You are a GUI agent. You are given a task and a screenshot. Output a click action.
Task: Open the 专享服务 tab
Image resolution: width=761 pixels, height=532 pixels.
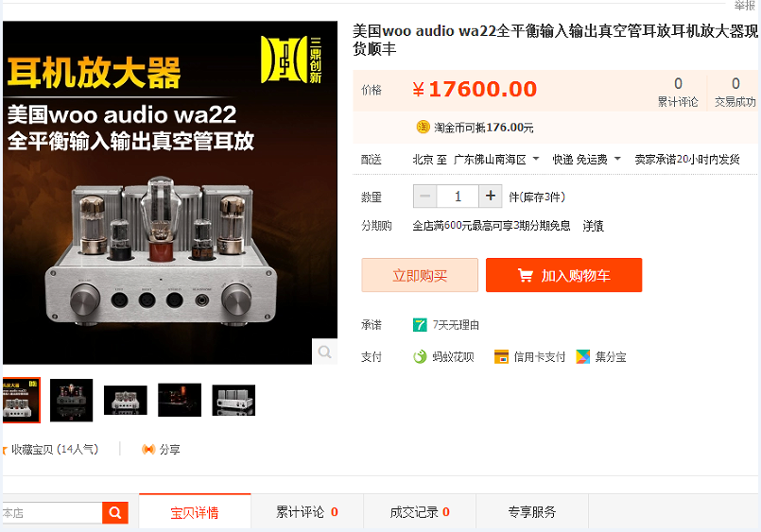click(532, 512)
